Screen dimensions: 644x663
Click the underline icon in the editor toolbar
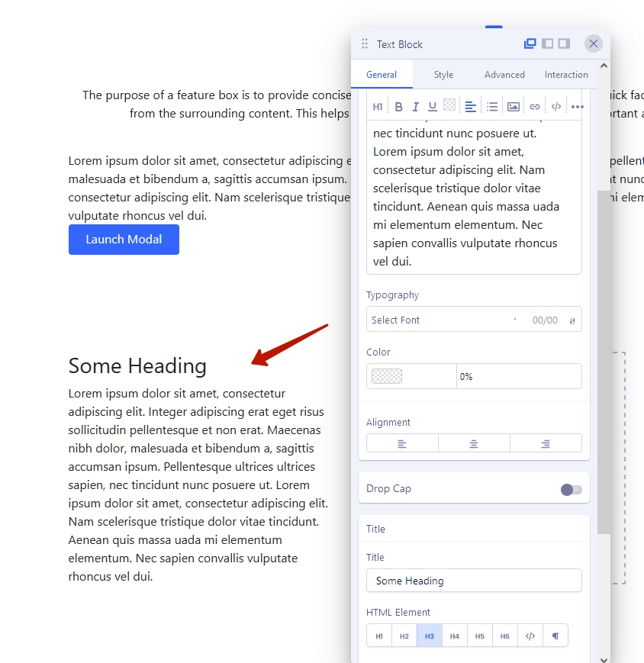433,107
